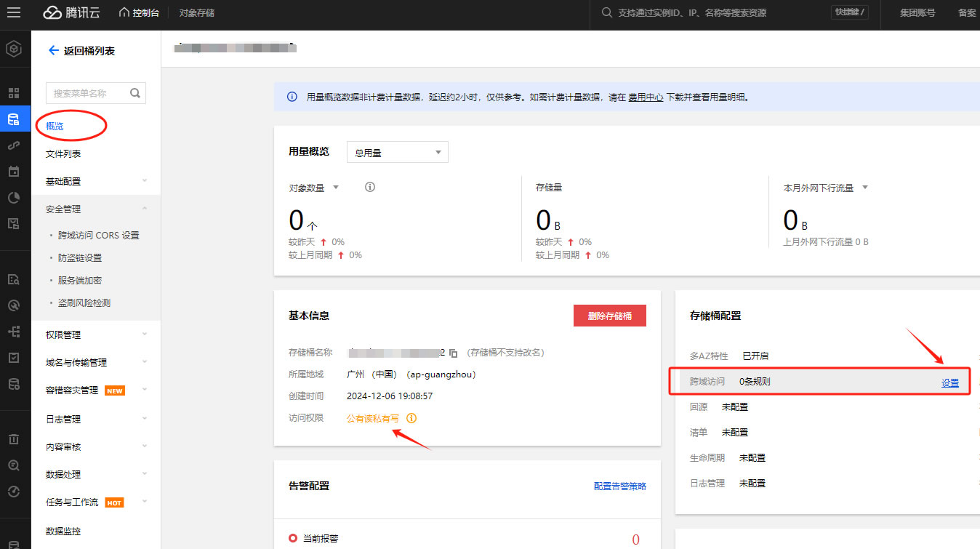Open 文件列表 in the sidebar
This screenshot has width=980, height=549.
point(63,153)
